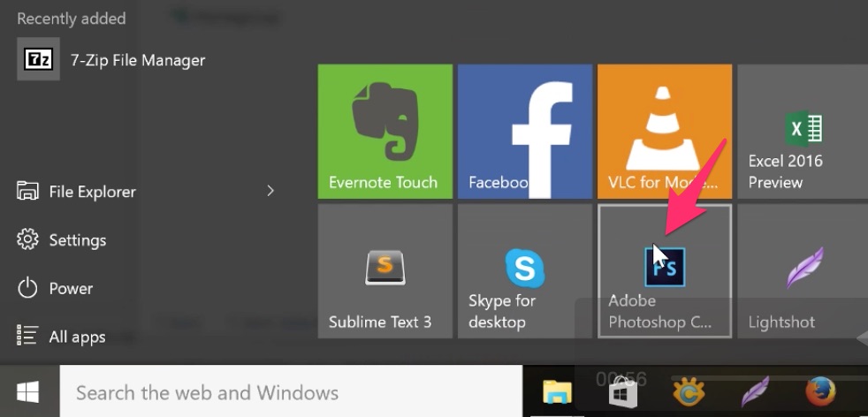This screenshot has height=417, width=868.
Task: Show All apps list
Action: pos(61,337)
